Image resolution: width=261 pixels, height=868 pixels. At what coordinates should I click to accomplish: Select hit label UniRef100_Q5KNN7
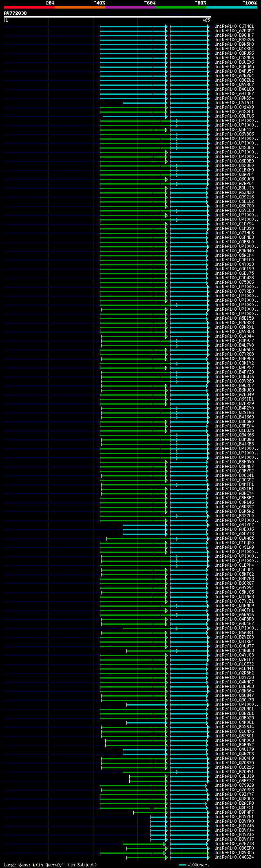[234, 466]
